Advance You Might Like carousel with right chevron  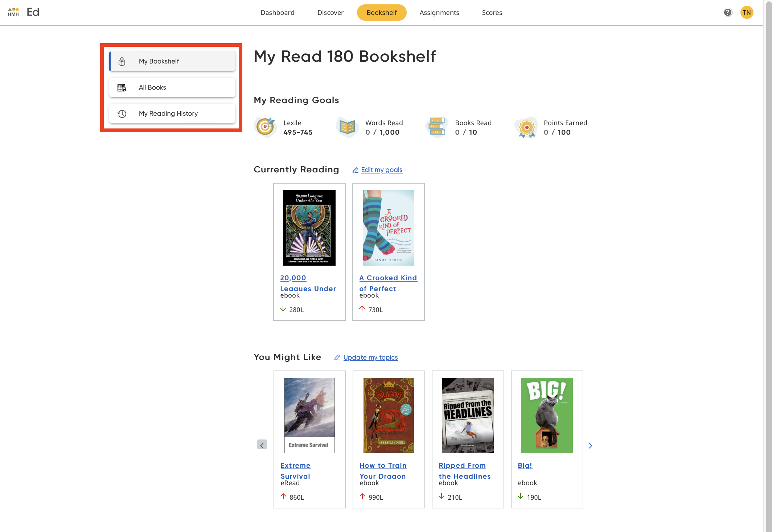(x=590, y=445)
